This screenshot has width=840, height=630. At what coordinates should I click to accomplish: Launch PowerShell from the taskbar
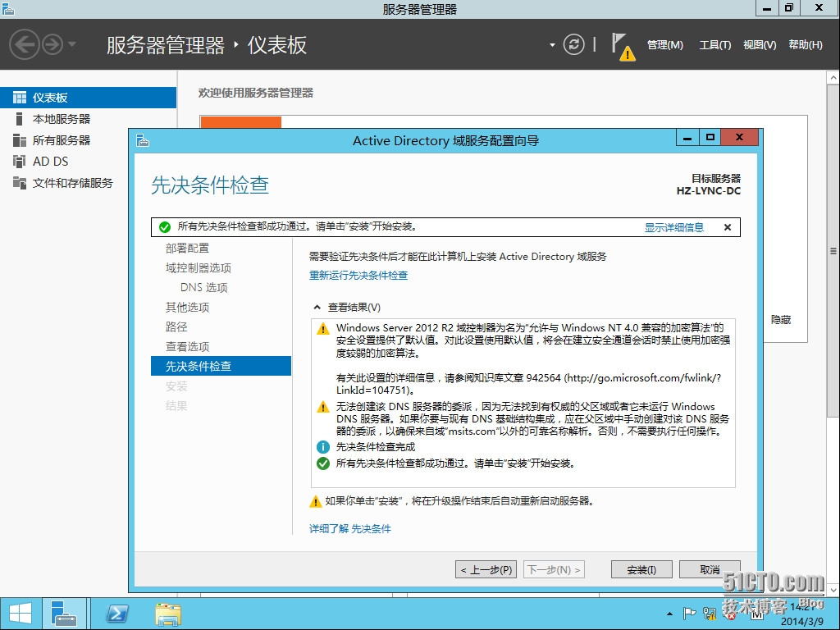pyautogui.click(x=117, y=614)
